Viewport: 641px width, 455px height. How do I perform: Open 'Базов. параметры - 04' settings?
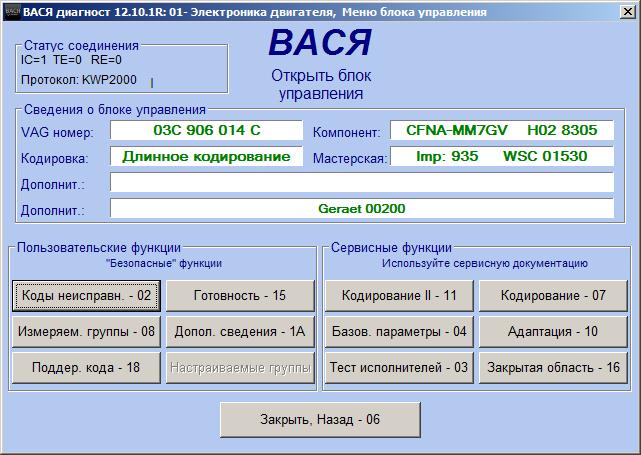pyautogui.click(x=399, y=331)
